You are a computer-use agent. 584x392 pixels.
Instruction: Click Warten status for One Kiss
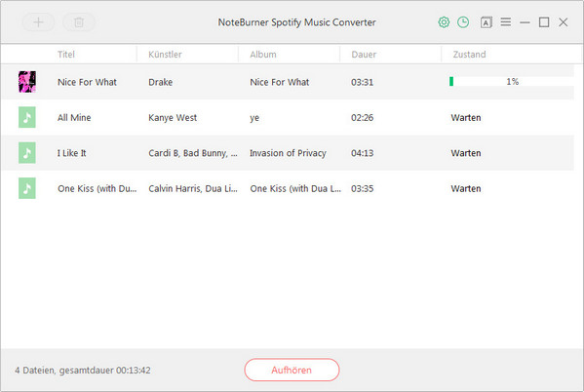click(x=466, y=188)
